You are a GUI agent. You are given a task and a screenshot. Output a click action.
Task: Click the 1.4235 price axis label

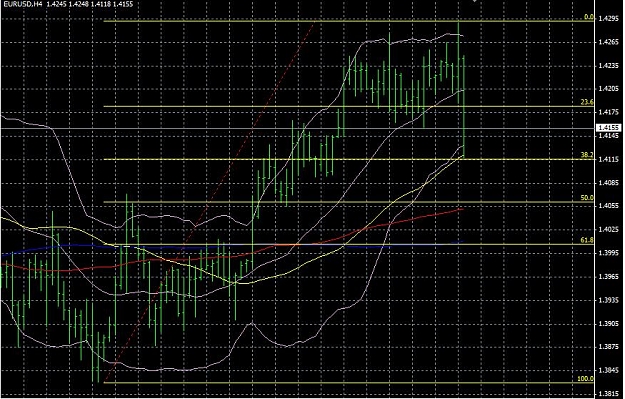[609, 66]
